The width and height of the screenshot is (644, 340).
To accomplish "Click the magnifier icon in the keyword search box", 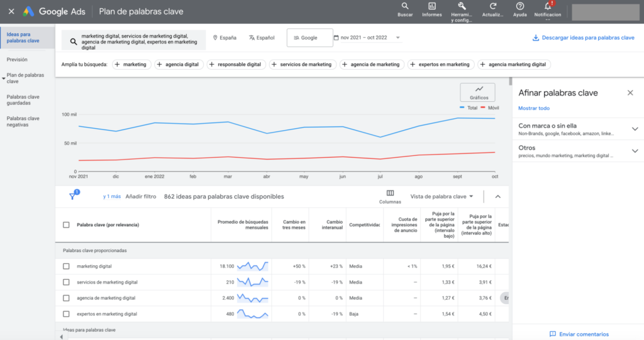I will [74, 41].
